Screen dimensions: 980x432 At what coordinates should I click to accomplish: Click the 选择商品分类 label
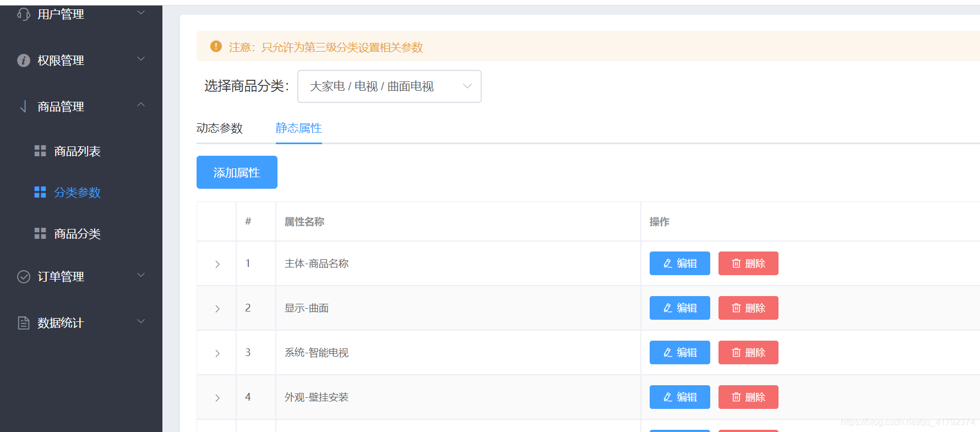pyautogui.click(x=247, y=86)
